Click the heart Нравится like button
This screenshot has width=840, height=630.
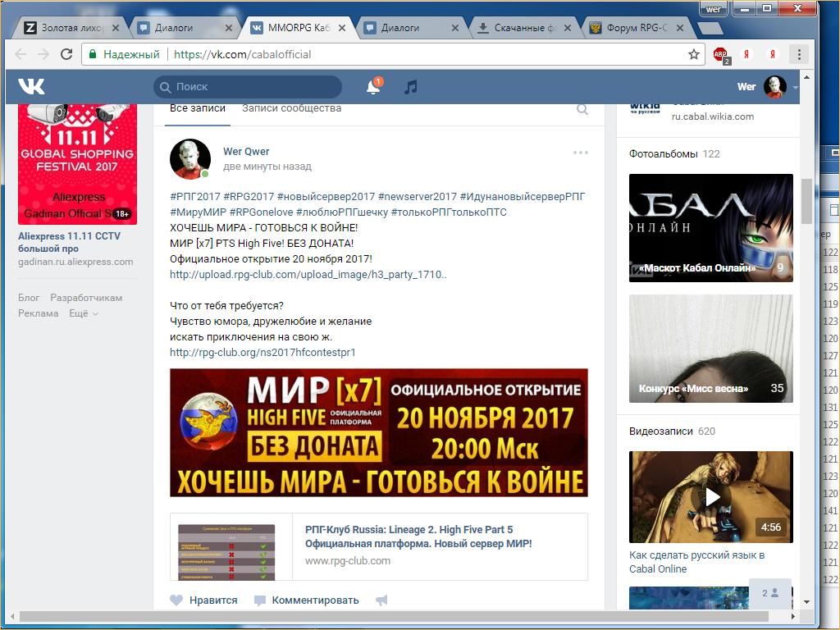click(203, 600)
